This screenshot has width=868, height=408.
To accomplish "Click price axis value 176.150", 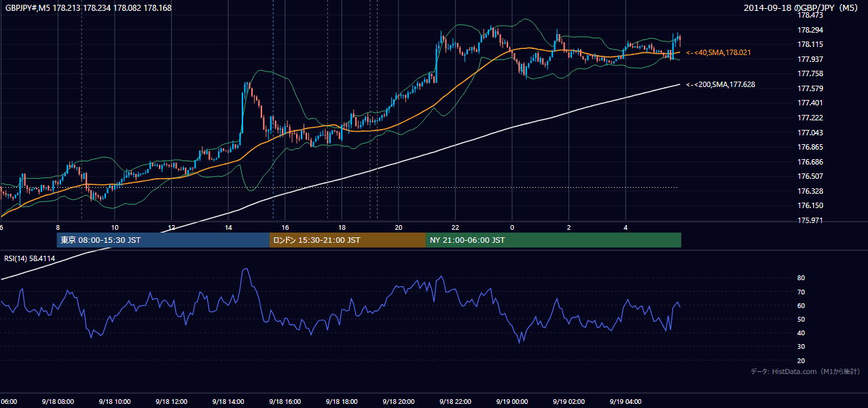I will click(810, 205).
